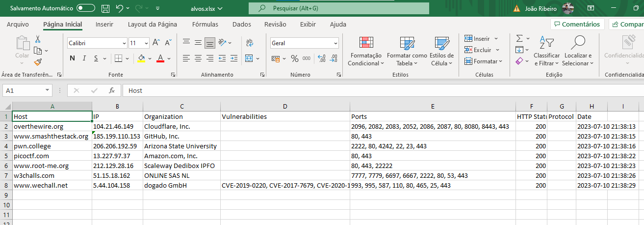The height and width of the screenshot is (225, 644).
Task: Switch to the Fórmulas tab
Action: [x=205, y=24]
